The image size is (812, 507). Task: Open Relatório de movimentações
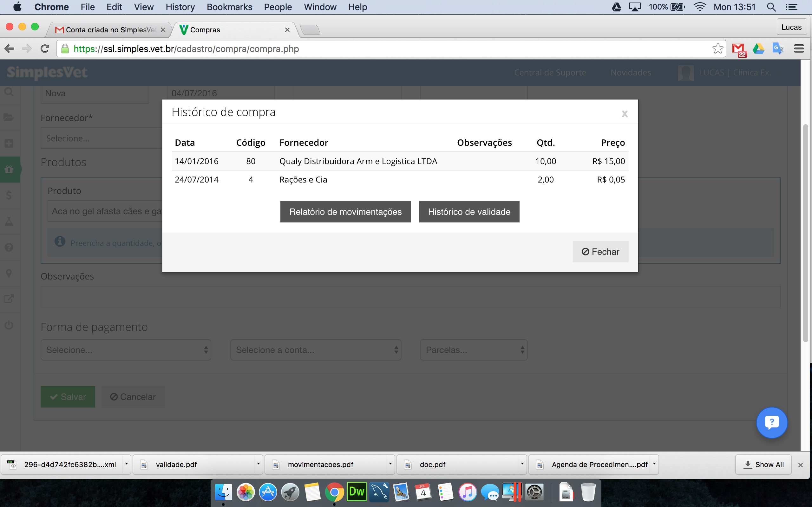346,212
